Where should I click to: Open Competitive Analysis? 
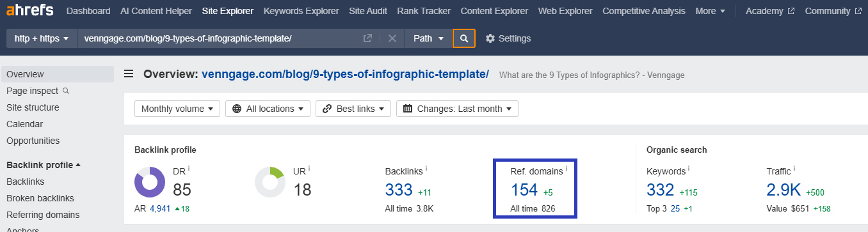point(644,11)
